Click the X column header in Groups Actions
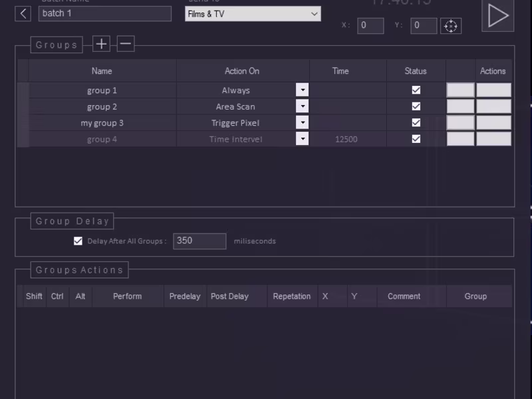The image size is (532, 399). (332, 296)
